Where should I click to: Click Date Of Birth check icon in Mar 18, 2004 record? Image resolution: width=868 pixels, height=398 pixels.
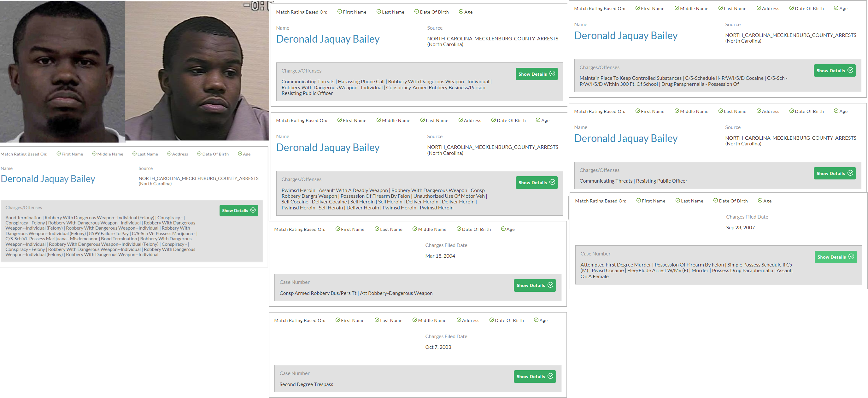[x=459, y=229]
